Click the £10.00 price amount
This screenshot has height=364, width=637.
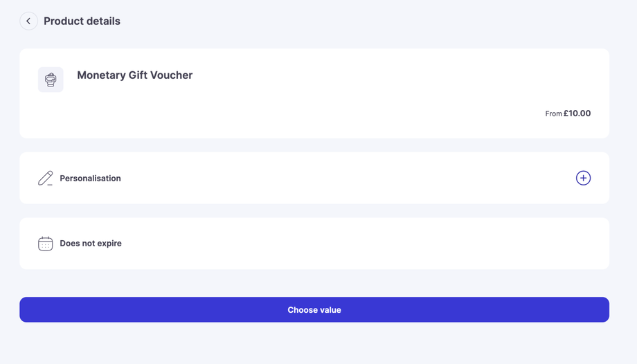(x=577, y=113)
